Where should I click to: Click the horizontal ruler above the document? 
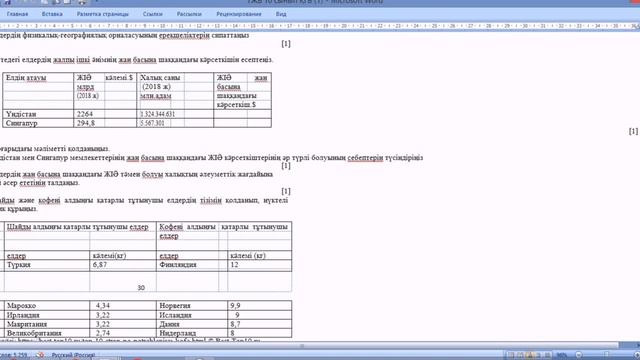(x=320, y=26)
